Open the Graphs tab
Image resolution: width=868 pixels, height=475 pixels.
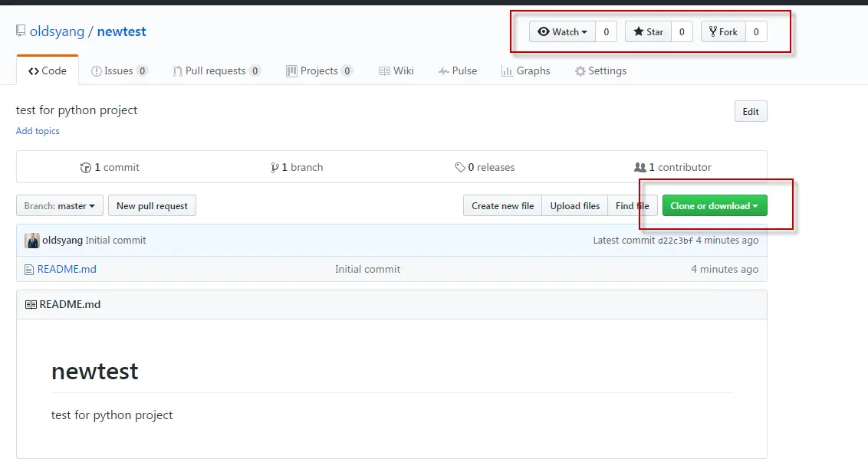coord(525,70)
